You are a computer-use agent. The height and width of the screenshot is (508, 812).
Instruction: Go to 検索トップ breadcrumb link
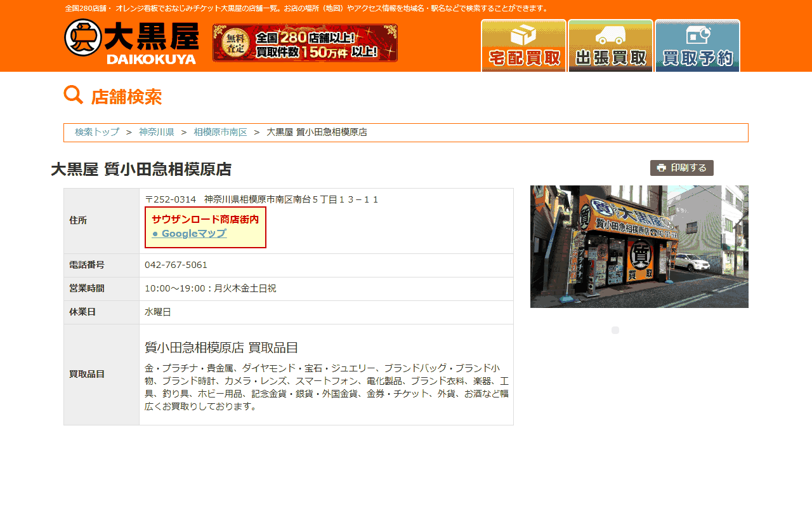click(x=97, y=132)
